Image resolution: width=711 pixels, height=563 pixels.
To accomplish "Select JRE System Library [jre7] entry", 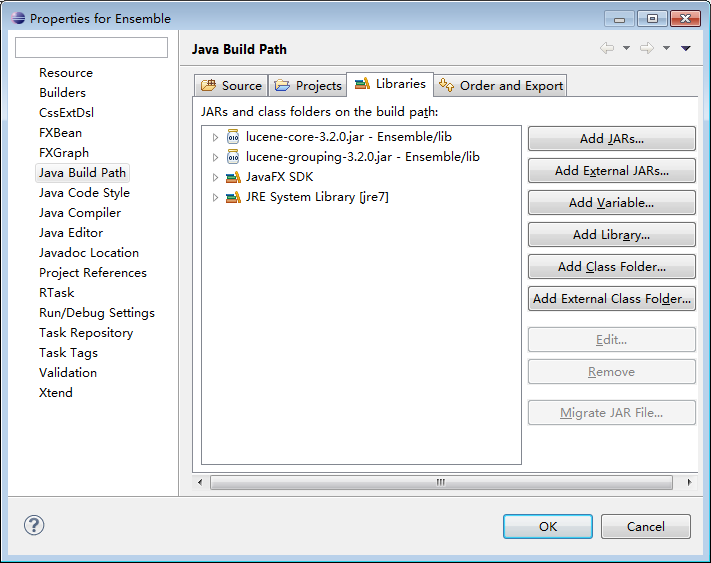I will pos(317,197).
